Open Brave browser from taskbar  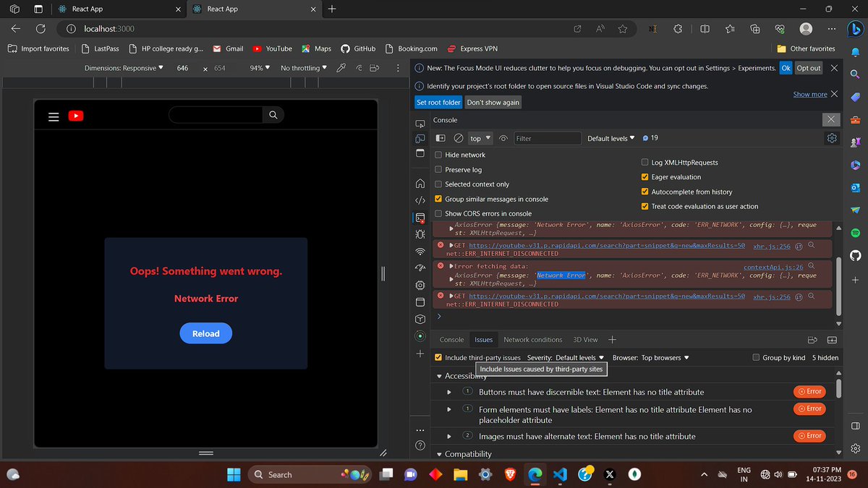click(511, 474)
